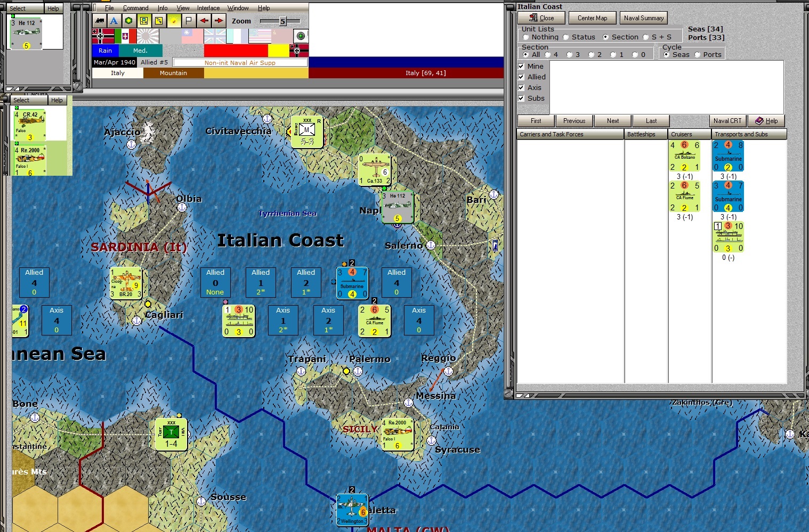This screenshot has width=809, height=532.
Task: Select the Chinese flag
Action: coord(192,36)
